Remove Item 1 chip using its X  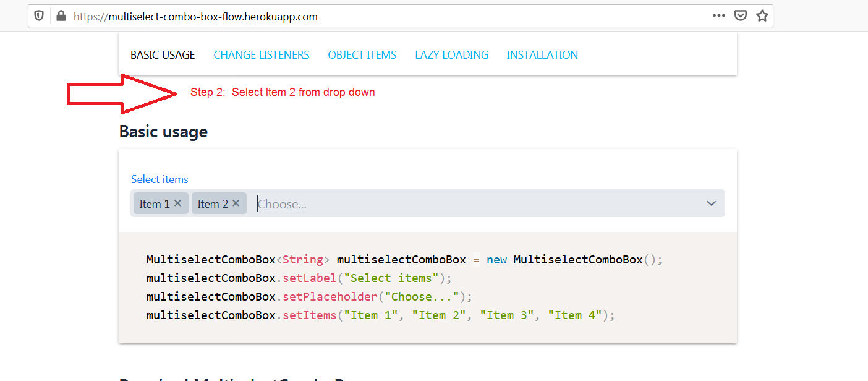tap(178, 203)
